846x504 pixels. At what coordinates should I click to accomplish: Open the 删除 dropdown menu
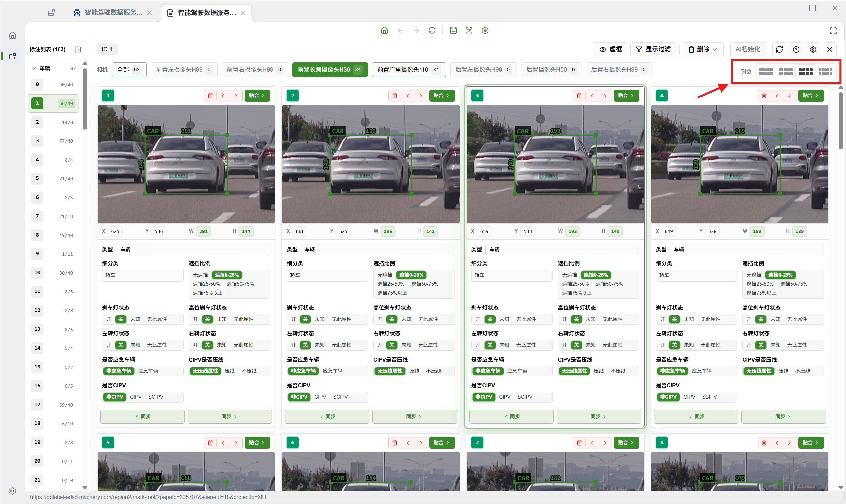(x=703, y=49)
